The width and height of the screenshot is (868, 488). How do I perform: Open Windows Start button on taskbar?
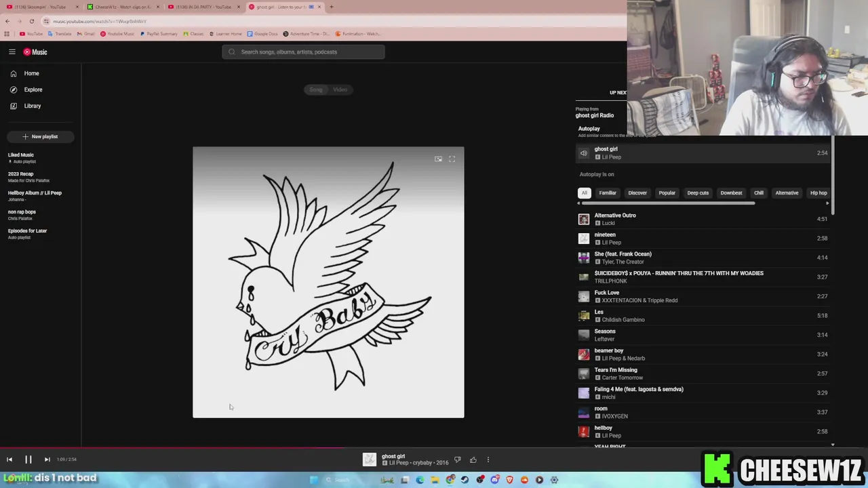(x=313, y=480)
